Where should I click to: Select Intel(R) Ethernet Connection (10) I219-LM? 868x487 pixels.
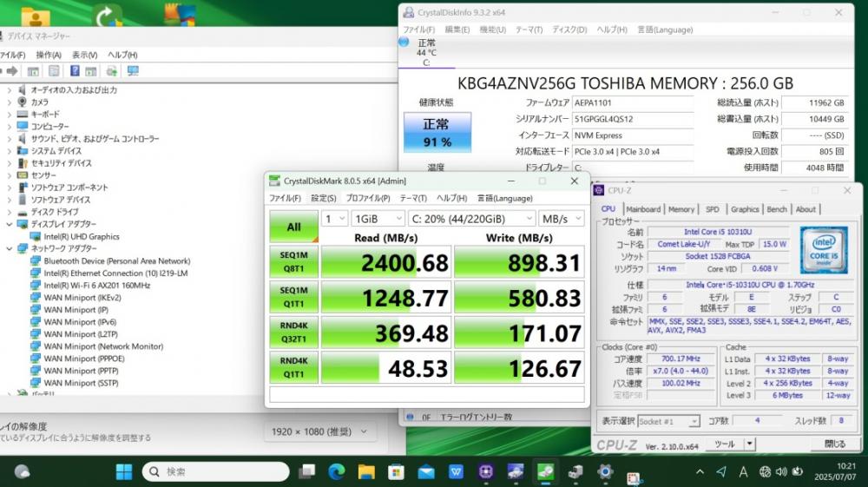pyautogui.click(x=115, y=273)
